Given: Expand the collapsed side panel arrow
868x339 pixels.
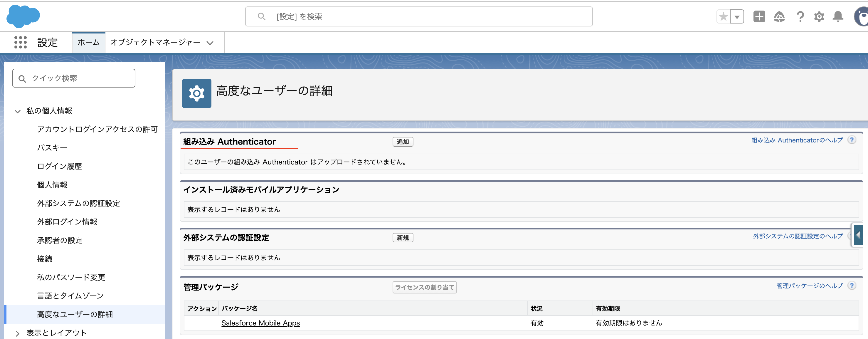Looking at the screenshot, I should [x=858, y=235].
